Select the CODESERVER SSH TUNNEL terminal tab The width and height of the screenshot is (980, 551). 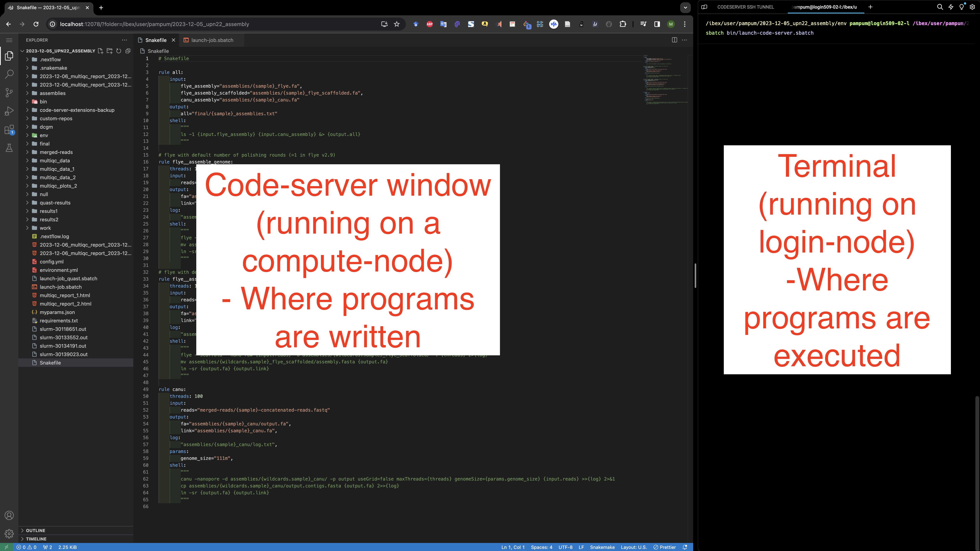(x=745, y=7)
